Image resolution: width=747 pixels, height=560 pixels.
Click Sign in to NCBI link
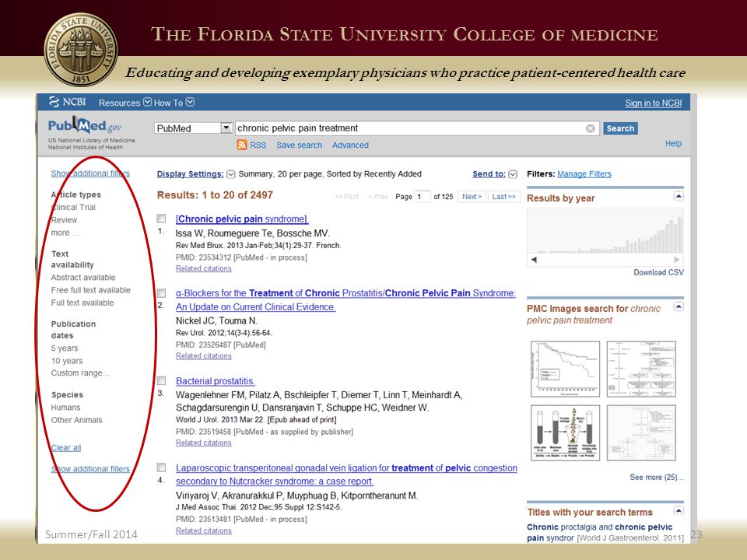click(x=653, y=103)
